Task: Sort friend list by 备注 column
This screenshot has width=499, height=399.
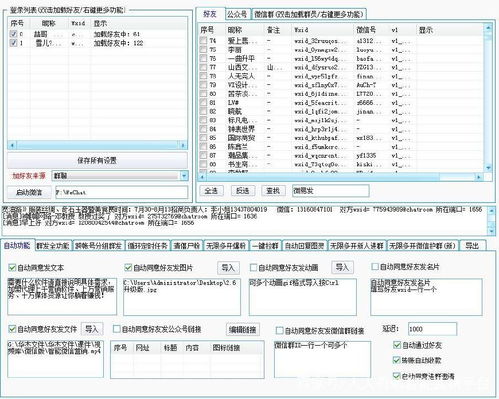Action: (273, 30)
